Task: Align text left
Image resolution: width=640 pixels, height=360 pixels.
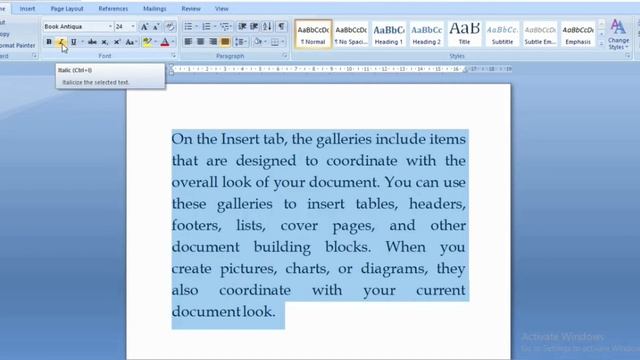Action: 188,42
